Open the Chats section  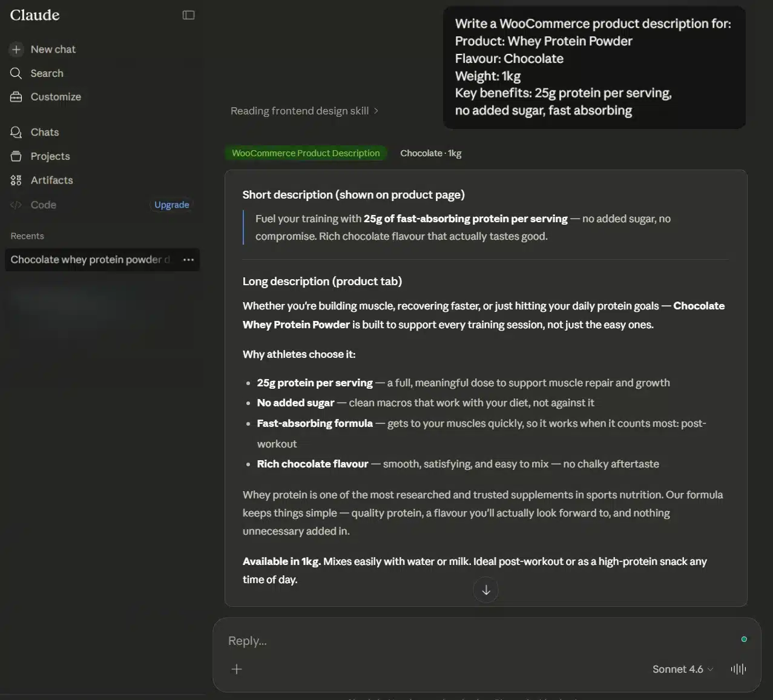coord(44,132)
